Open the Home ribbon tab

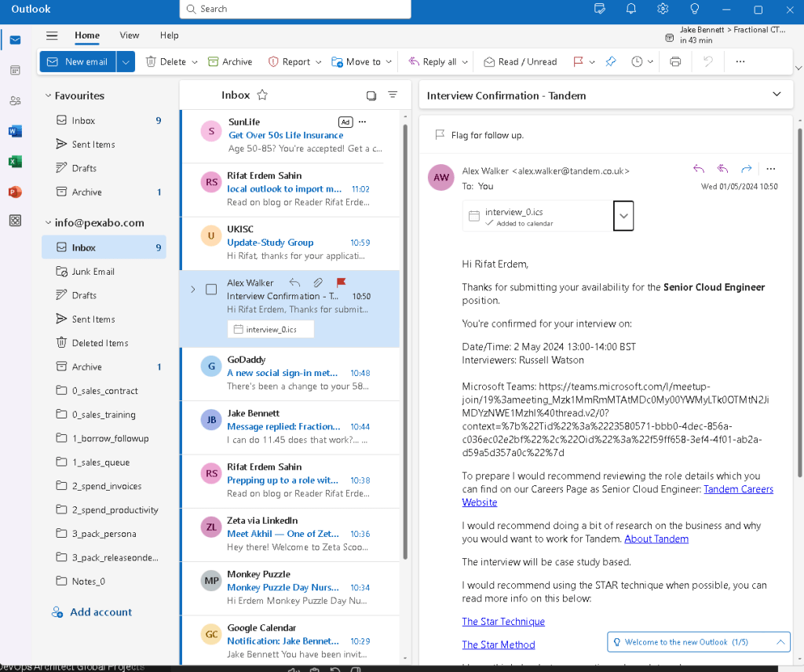pyautogui.click(x=87, y=35)
